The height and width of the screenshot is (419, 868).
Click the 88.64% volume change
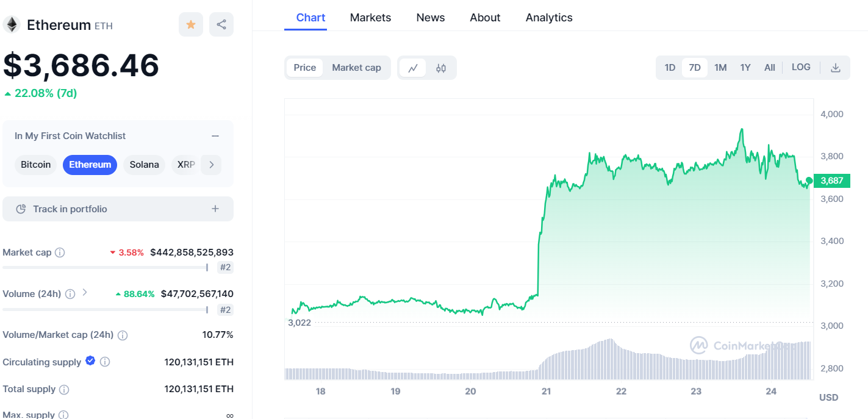pos(135,294)
